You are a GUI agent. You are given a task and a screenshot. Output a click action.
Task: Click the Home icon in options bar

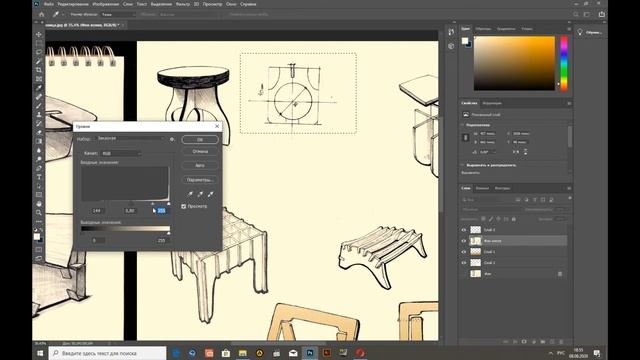[x=41, y=14]
